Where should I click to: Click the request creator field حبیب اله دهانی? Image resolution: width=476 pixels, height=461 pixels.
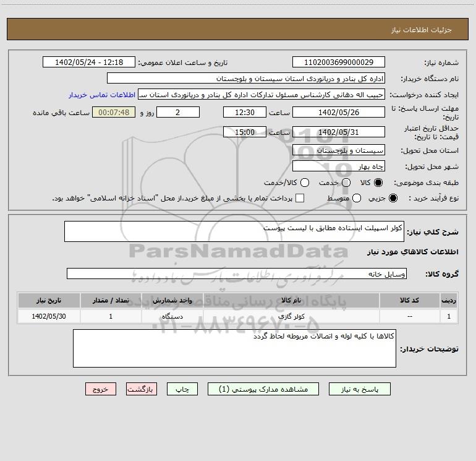[x=261, y=94]
